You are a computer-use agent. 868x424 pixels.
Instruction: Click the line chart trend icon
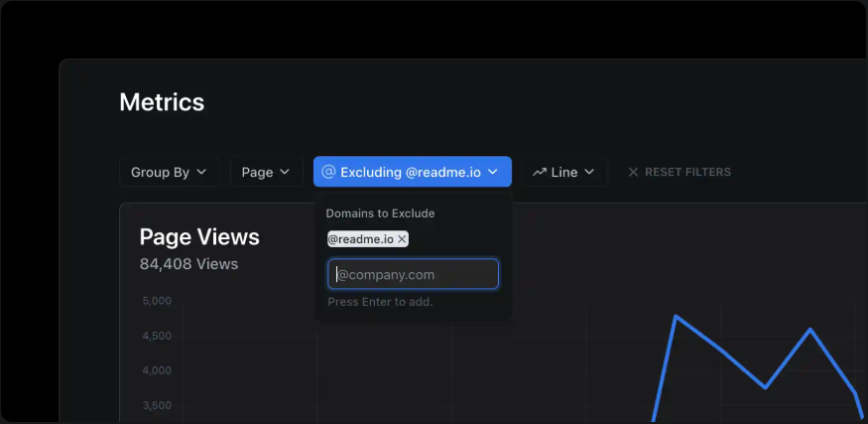tap(540, 173)
